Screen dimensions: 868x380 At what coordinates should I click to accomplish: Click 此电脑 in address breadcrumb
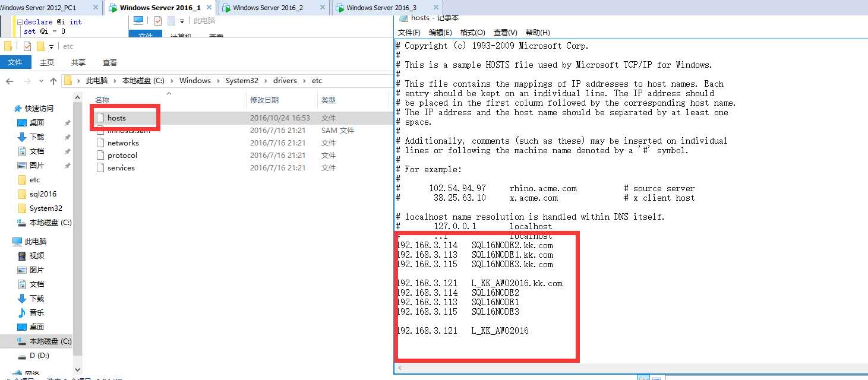pos(97,81)
